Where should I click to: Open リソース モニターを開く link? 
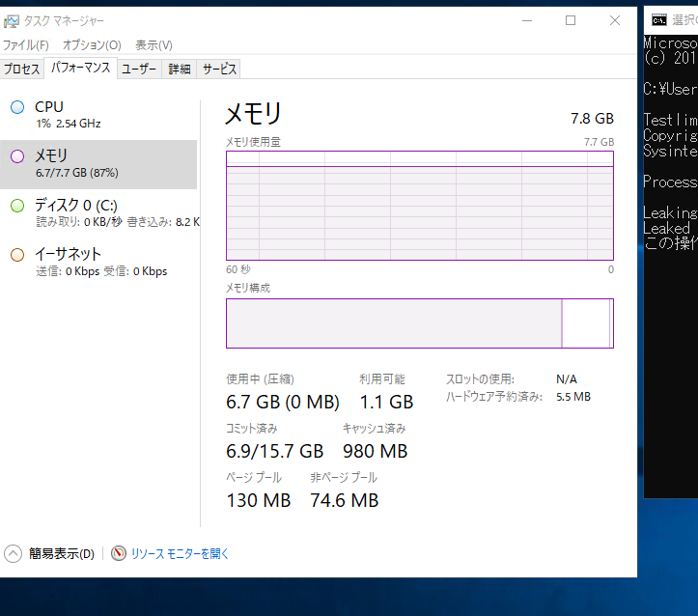tap(180, 553)
